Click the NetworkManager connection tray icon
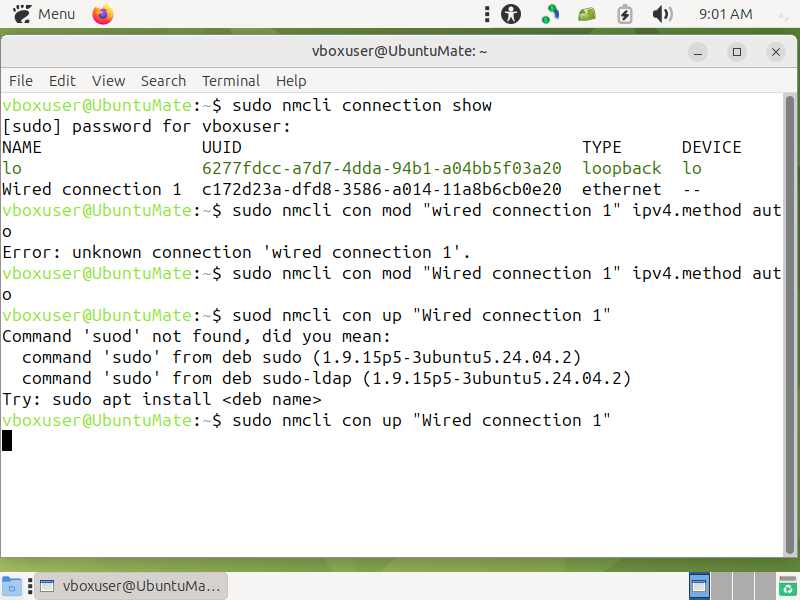 tap(550, 14)
